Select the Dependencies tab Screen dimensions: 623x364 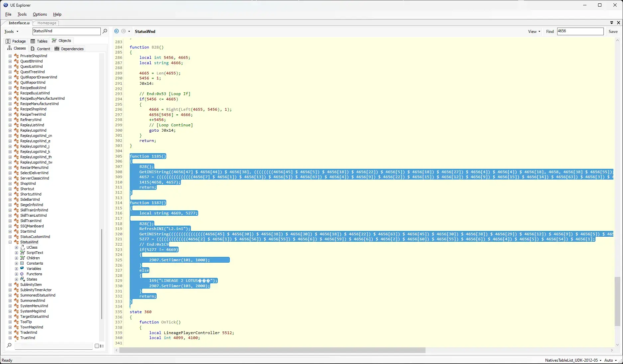point(69,49)
